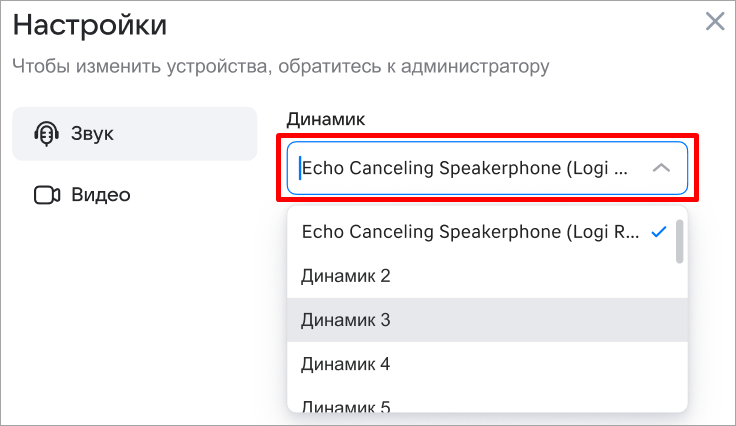The image size is (736, 426).
Task: Close the Настройки dialog with X
Action: [x=715, y=21]
